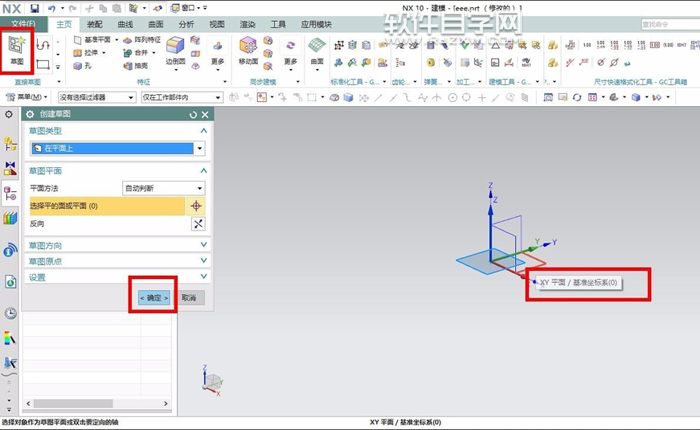The image size is (700, 430).
Task: Switch to the 装配 ribbon tab
Action: tap(94, 22)
